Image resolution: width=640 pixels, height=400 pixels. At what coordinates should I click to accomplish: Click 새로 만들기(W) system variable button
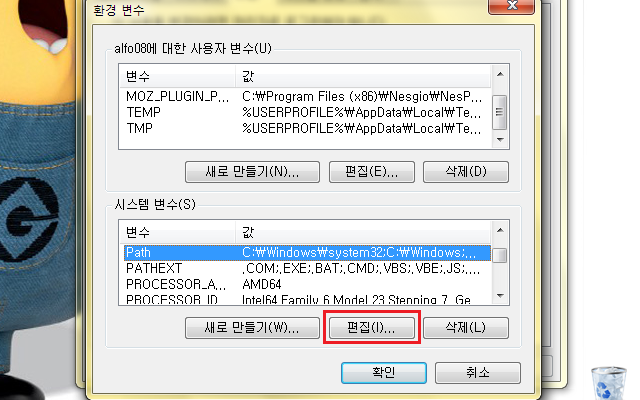[x=252, y=328]
